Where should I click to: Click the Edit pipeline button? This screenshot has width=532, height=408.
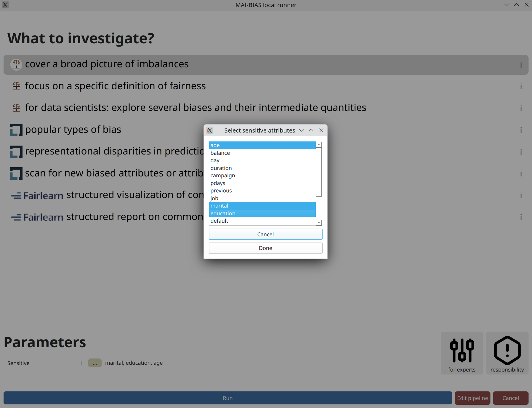(x=472, y=398)
